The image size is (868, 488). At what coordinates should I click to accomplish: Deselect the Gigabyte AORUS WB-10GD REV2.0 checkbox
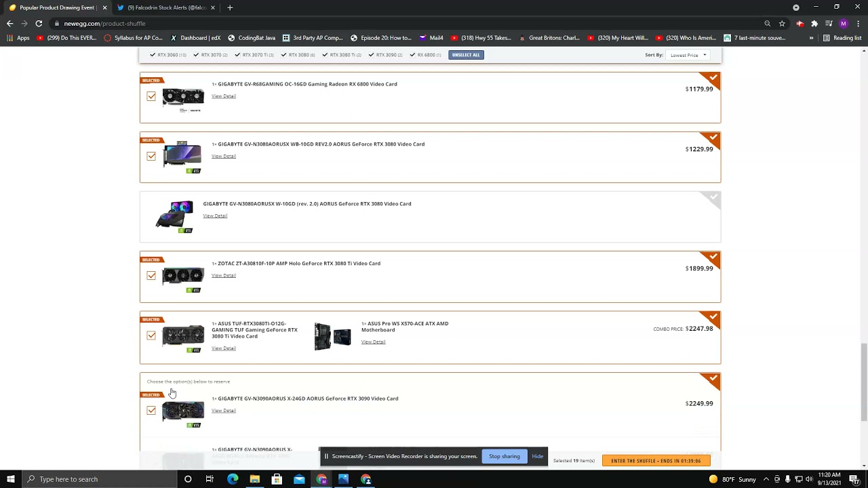(x=151, y=156)
